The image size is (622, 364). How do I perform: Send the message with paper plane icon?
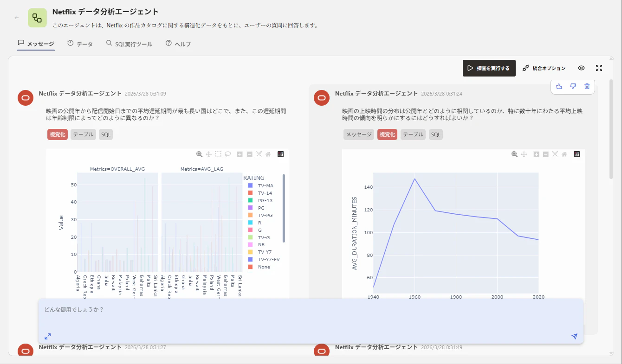(574, 336)
